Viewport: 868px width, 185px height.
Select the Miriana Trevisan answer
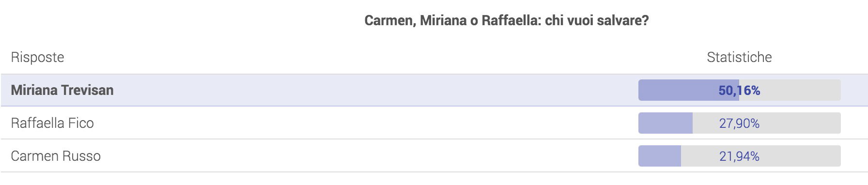pyautogui.click(x=62, y=91)
